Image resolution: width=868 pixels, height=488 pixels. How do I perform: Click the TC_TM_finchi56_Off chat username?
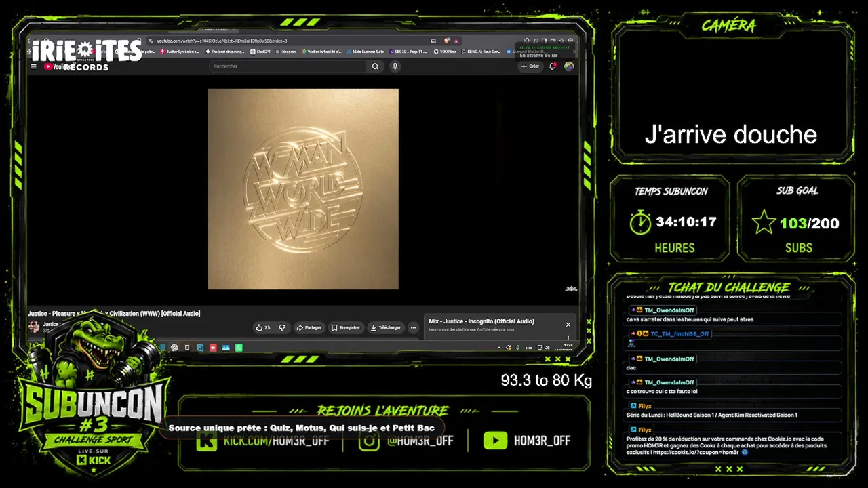679,334
